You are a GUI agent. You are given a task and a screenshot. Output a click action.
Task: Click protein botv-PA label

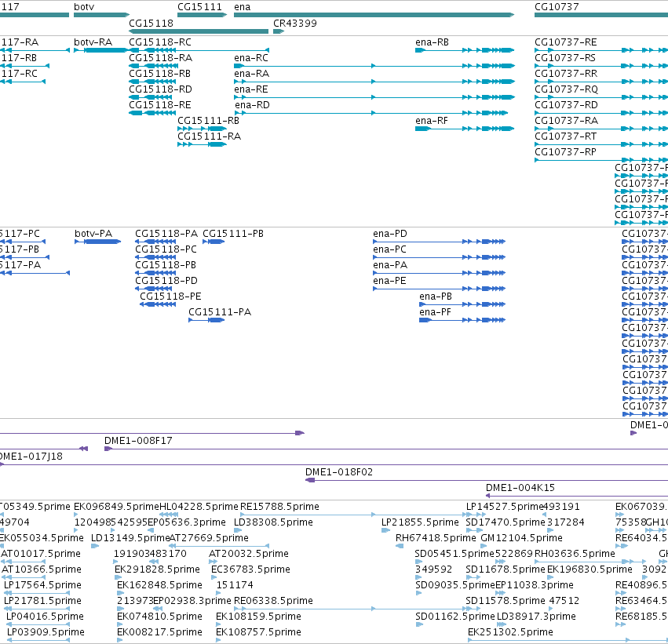click(x=93, y=234)
